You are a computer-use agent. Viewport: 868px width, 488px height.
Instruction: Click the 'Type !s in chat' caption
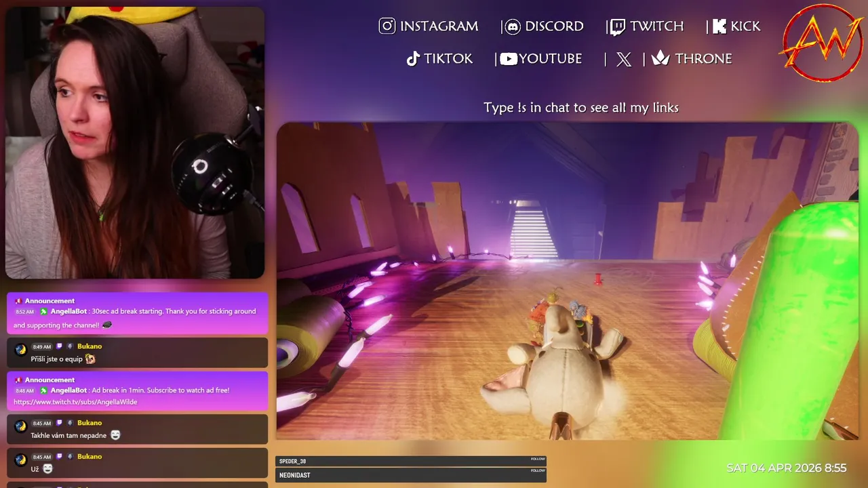pos(580,108)
